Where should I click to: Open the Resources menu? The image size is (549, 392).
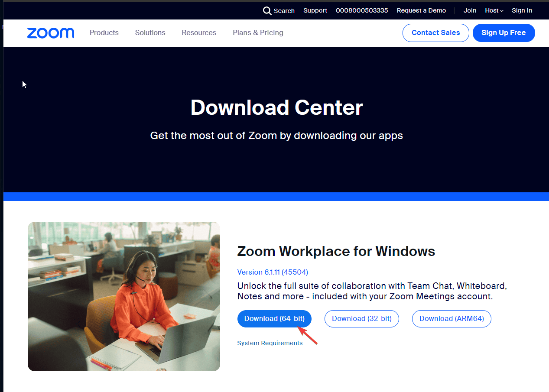[x=199, y=32]
